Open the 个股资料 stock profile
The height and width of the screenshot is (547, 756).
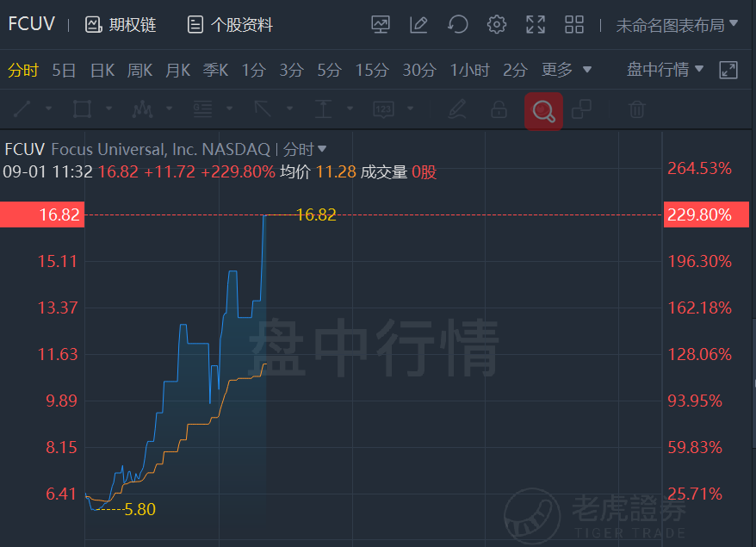coord(230,25)
